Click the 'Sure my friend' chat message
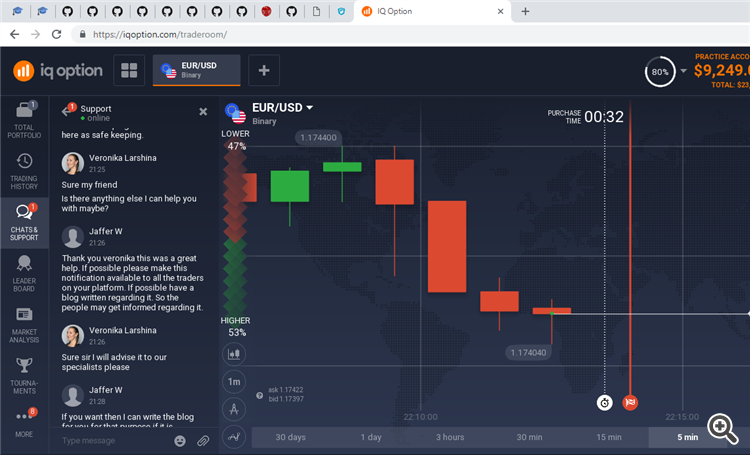The width and height of the screenshot is (750, 455). (x=89, y=185)
